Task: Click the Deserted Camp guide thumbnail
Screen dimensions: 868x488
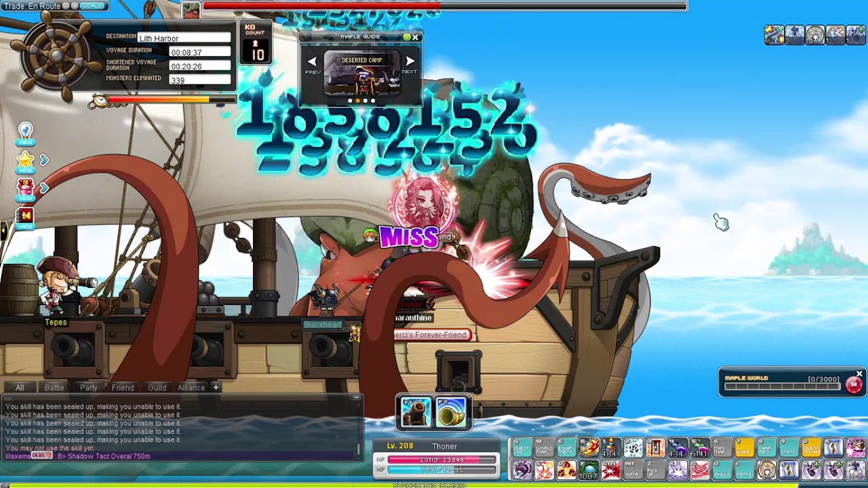Action: point(361,74)
